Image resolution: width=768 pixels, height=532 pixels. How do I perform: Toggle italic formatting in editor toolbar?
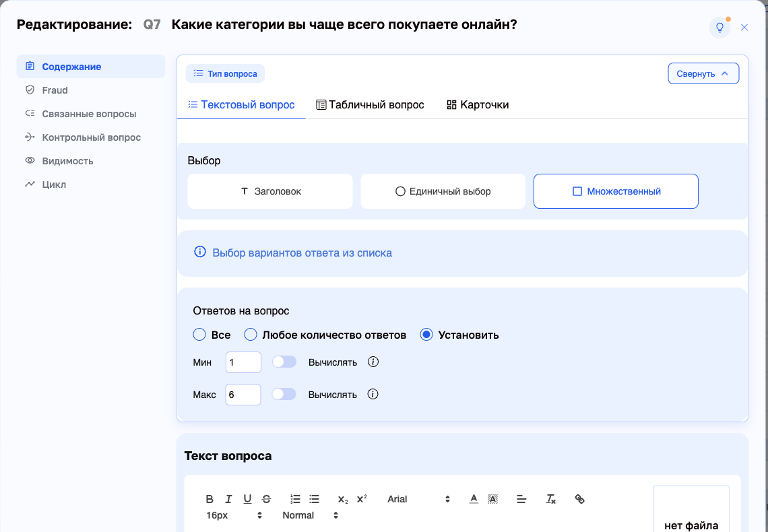coord(228,499)
